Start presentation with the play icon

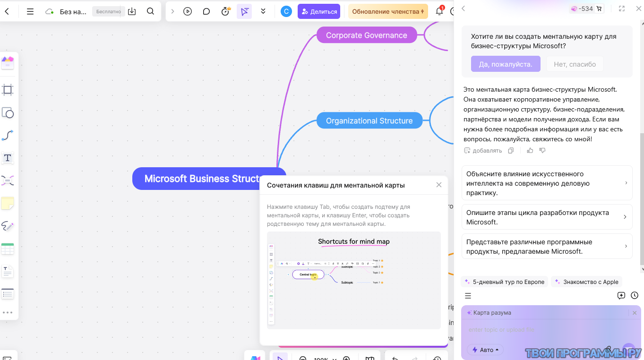pos(188,11)
